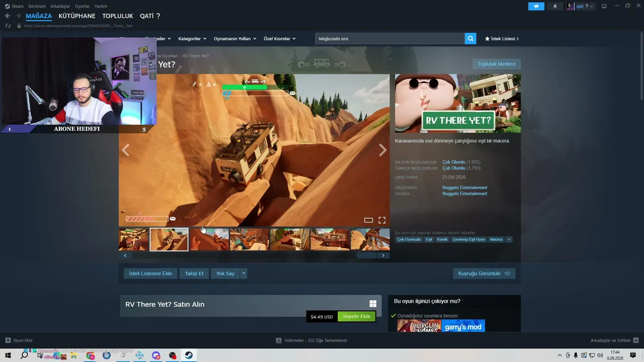
Task: Click the magnifier search button
Action: pyautogui.click(x=470, y=39)
